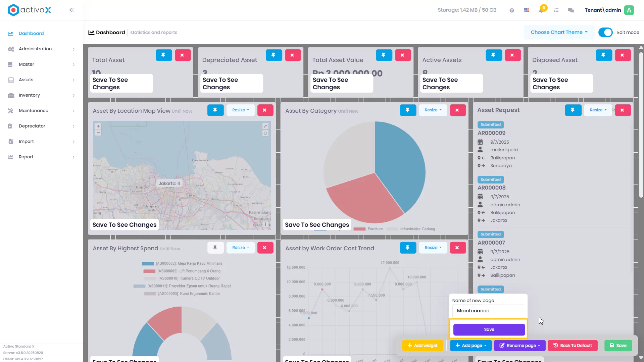Open the Choose Chart Theme dropdown
The height and width of the screenshot is (362, 644).
[x=559, y=32]
